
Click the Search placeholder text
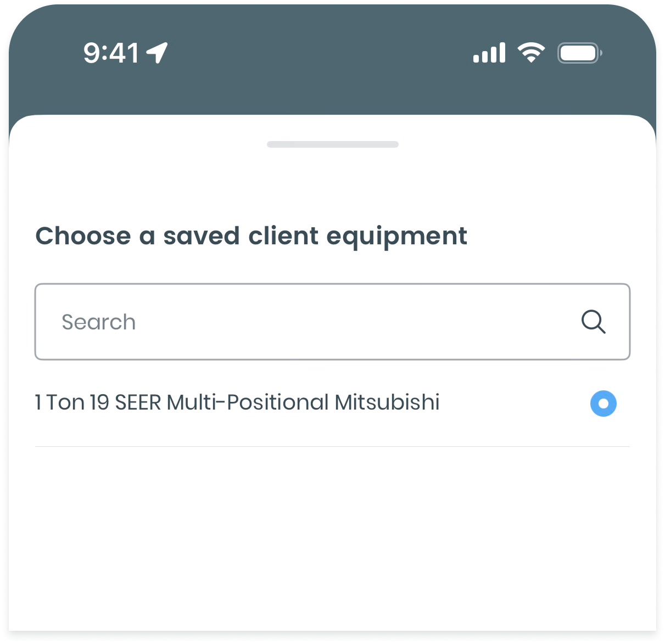pyautogui.click(x=99, y=322)
